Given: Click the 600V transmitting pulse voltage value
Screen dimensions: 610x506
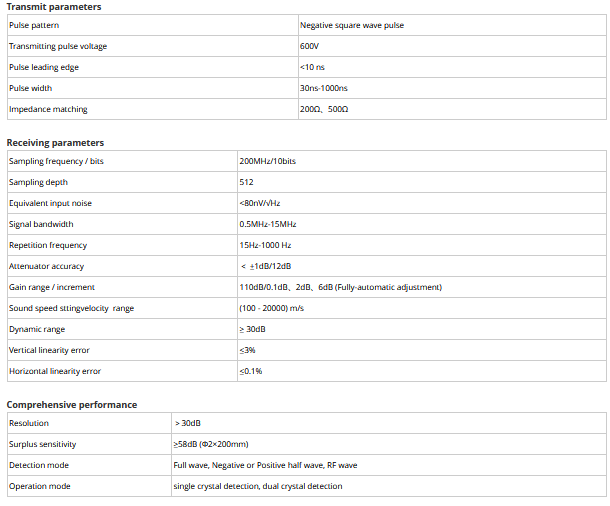Looking at the screenshot, I should point(309,46).
